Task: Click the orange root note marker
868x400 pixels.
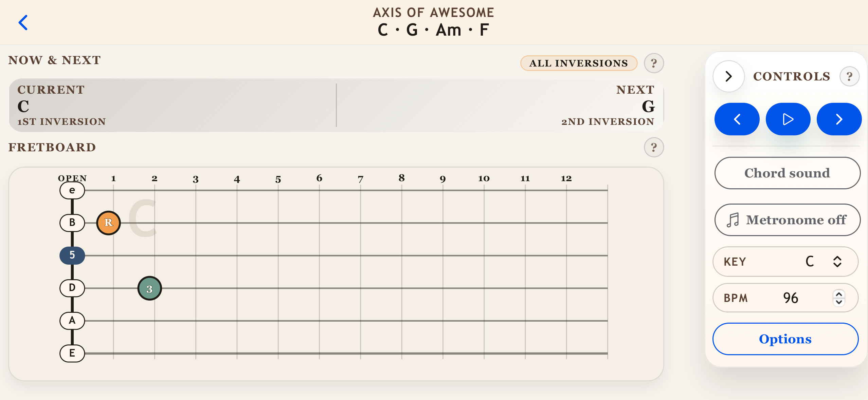Action: pyautogui.click(x=108, y=223)
